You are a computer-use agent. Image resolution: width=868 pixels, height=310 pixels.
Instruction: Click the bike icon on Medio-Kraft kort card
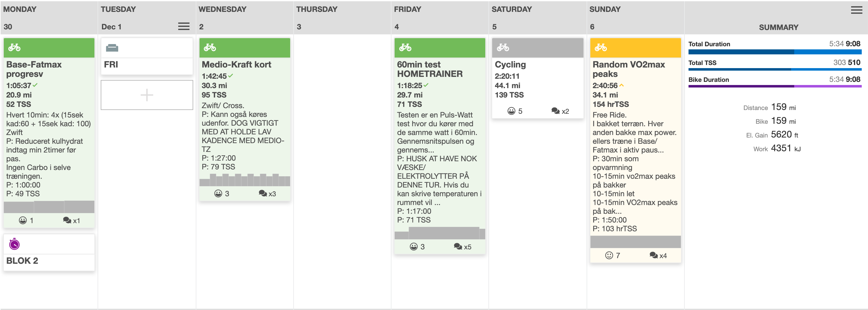click(x=209, y=47)
